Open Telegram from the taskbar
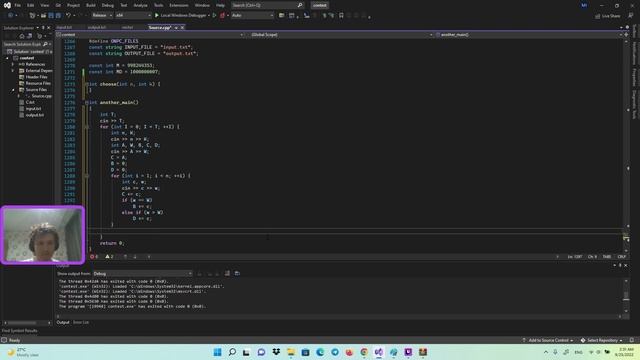 (x=335, y=352)
